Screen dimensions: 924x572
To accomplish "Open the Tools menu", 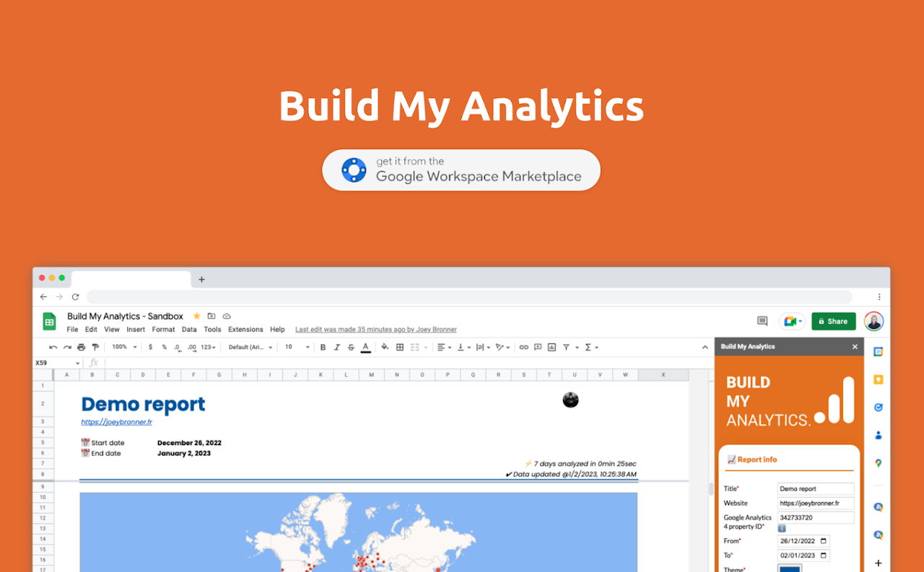I will (x=212, y=330).
